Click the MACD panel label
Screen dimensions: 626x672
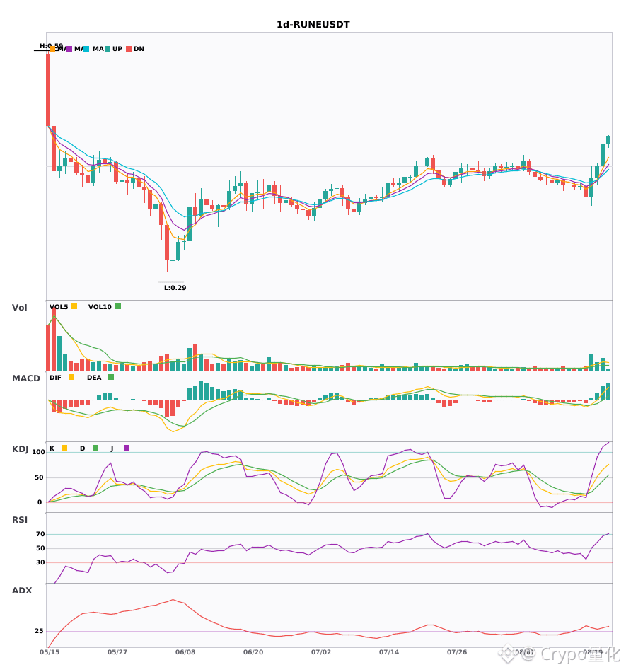(26, 378)
